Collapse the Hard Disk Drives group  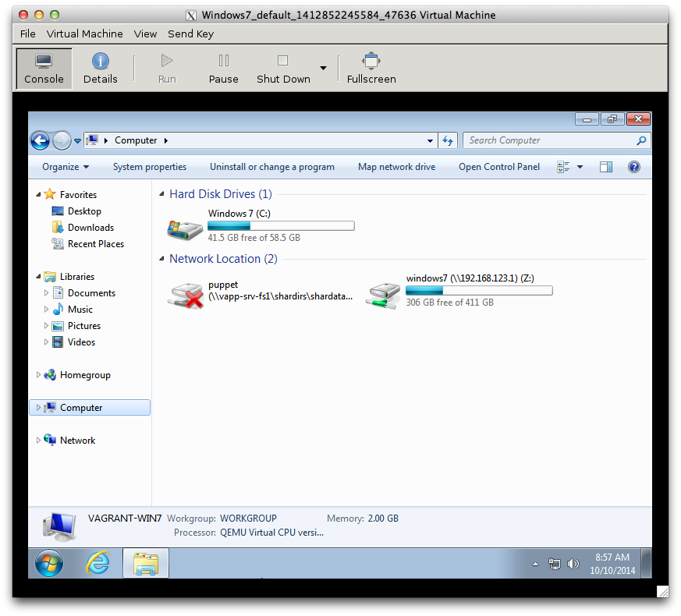point(161,194)
